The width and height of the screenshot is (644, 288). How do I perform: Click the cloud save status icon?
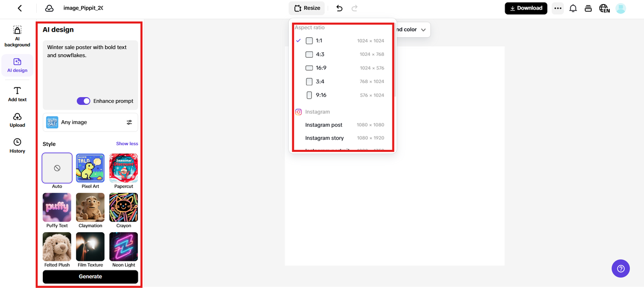pos(49,8)
